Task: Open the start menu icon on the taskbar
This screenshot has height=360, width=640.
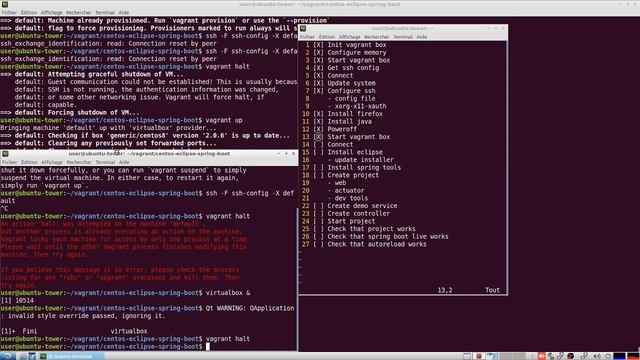Action: [x=8, y=356]
